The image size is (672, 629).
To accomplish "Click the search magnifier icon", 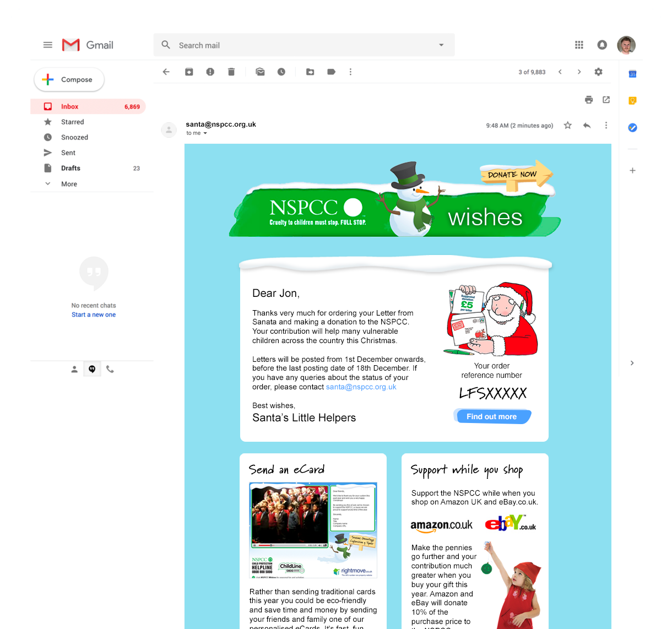I will click(x=166, y=45).
